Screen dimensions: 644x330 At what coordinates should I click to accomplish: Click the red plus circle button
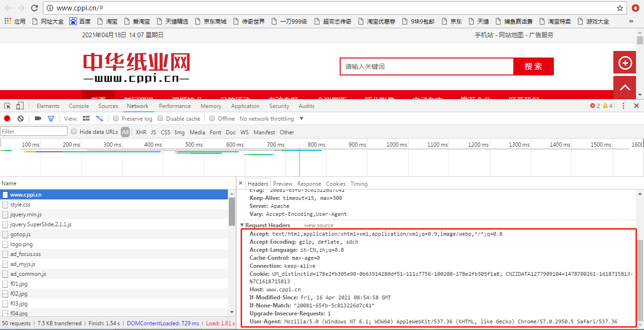pyautogui.click(x=625, y=62)
